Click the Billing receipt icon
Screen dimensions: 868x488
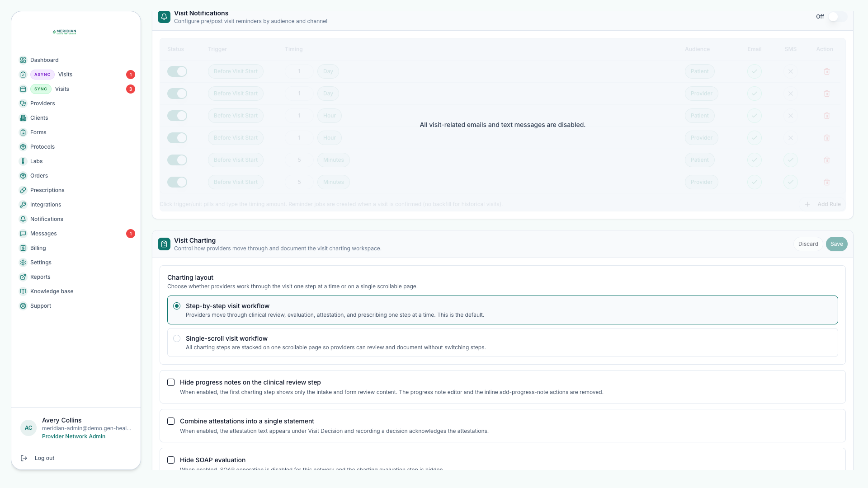coord(23,248)
